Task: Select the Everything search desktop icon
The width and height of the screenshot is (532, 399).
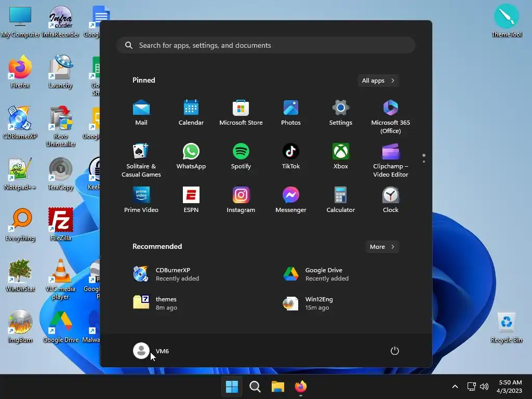Action: pos(20,224)
